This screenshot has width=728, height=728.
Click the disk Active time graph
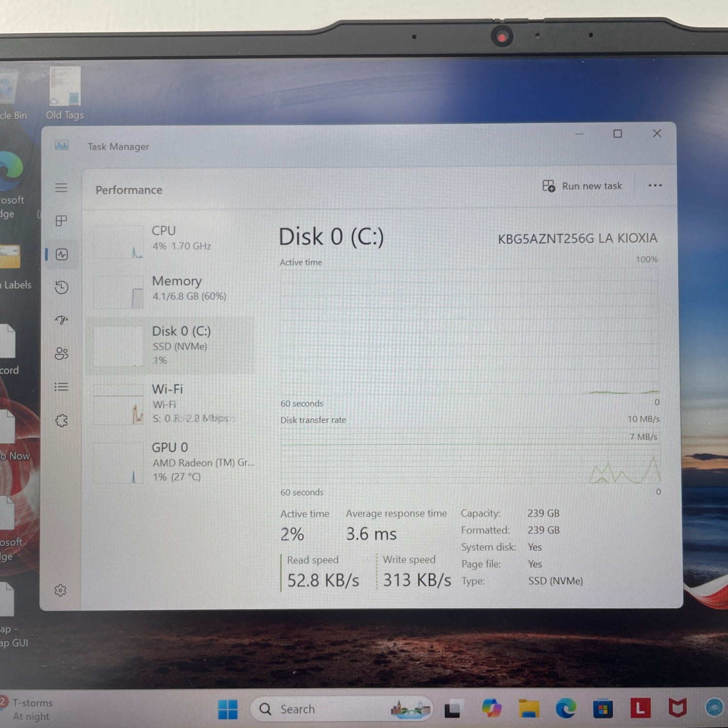coord(469,332)
